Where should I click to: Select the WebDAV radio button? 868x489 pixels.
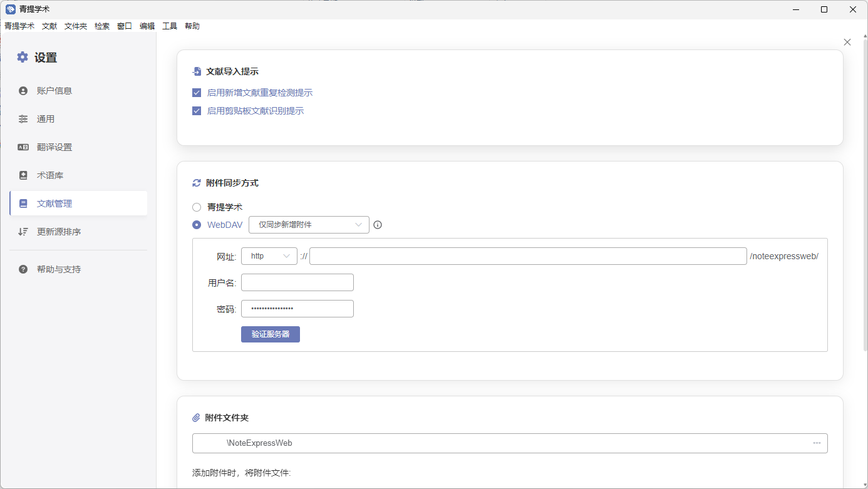[x=197, y=225]
